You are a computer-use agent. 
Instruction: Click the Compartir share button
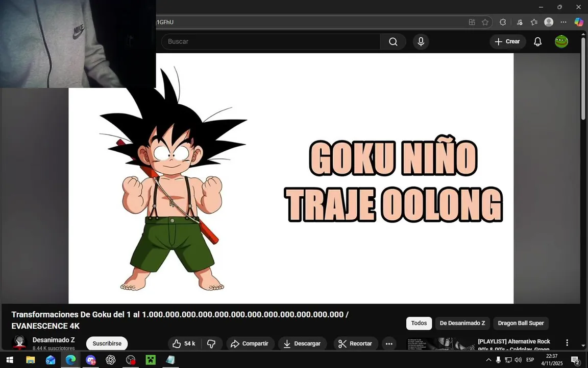coord(250,343)
